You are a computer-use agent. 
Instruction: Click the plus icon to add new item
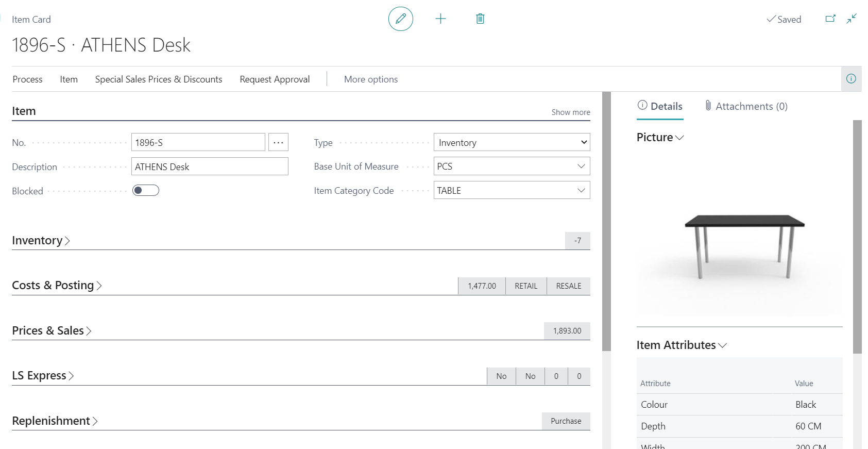click(440, 19)
